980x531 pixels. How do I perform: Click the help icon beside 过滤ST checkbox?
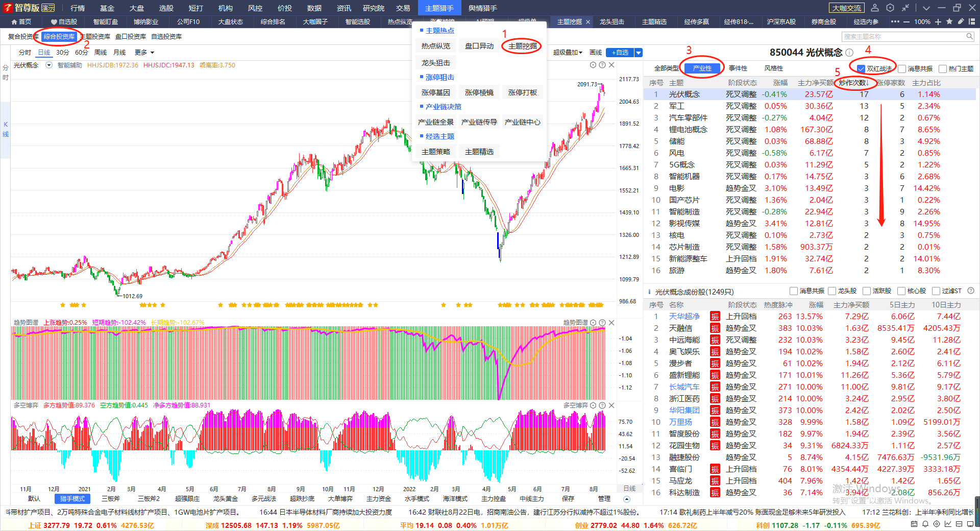(971, 291)
